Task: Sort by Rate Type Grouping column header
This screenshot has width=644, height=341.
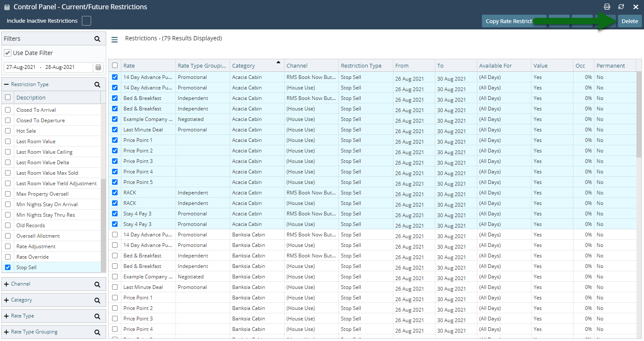Action: 203,66
